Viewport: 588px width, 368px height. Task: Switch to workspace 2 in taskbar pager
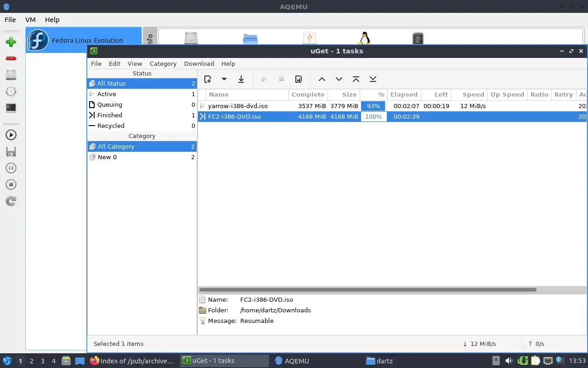click(x=31, y=361)
